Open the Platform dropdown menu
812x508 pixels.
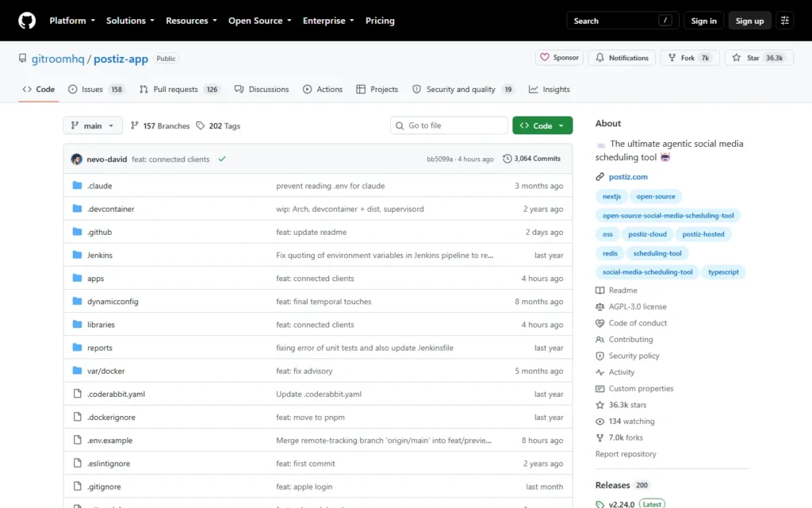(x=72, y=21)
